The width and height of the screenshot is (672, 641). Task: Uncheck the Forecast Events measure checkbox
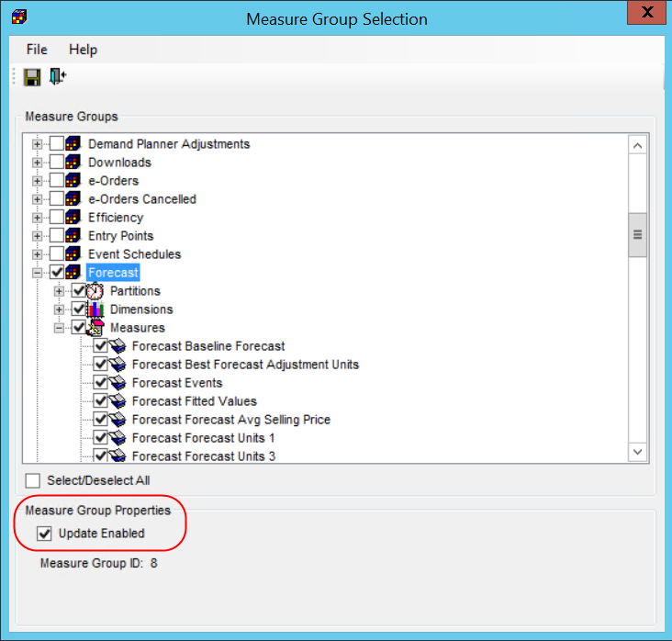point(101,383)
